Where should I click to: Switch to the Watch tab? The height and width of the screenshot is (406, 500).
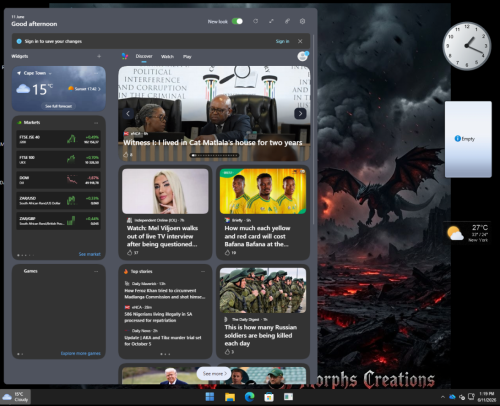tap(167, 57)
